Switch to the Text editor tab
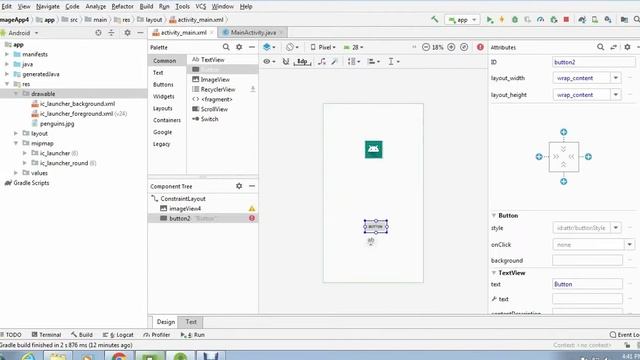Viewport: 640px width, 360px height. click(191, 322)
